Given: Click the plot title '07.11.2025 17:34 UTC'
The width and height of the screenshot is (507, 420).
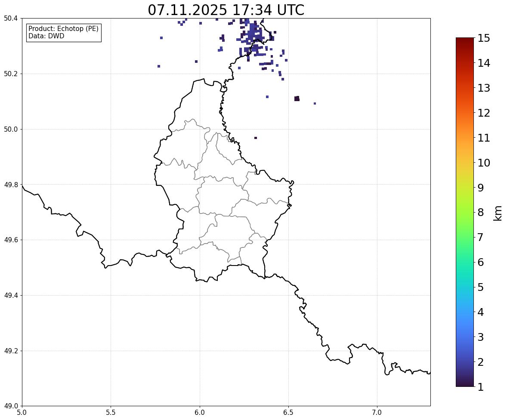Looking at the screenshot, I should (x=226, y=10).
